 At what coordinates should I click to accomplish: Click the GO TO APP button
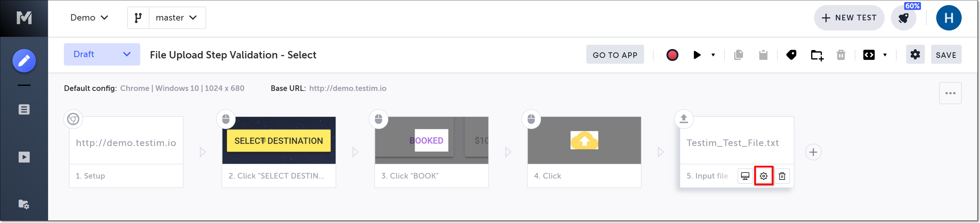(x=615, y=55)
